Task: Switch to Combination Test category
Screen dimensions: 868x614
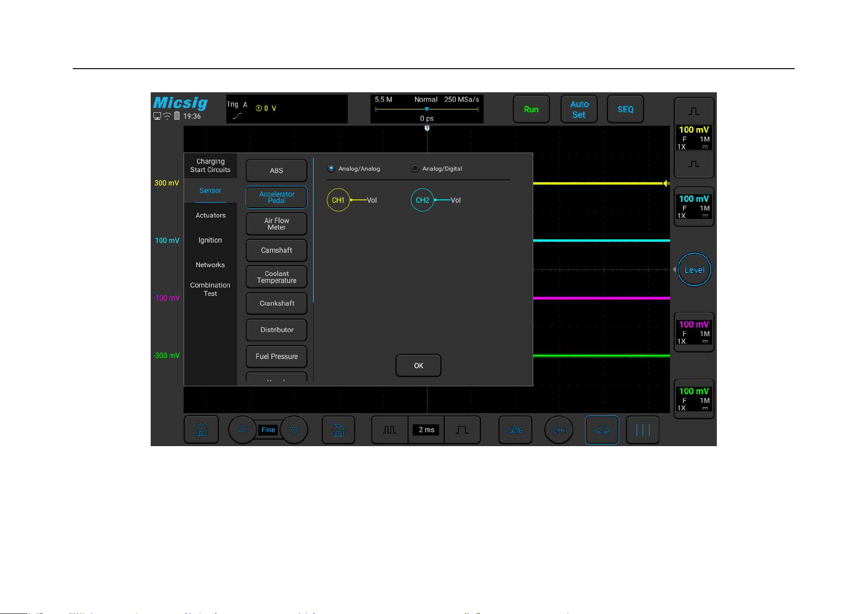Action: click(x=210, y=289)
